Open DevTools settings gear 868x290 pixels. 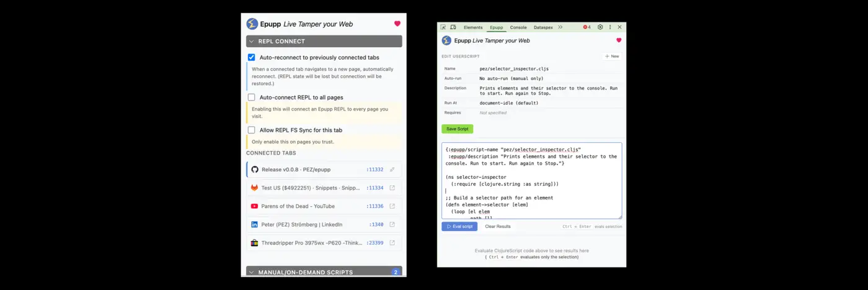click(600, 27)
